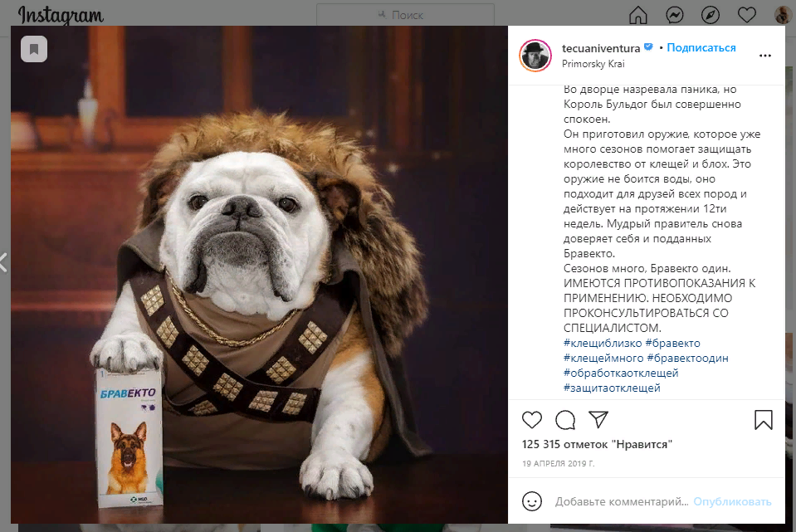Screen dimensions: 796x532
Task: Open your profile avatar in header
Action: click(782, 15)
